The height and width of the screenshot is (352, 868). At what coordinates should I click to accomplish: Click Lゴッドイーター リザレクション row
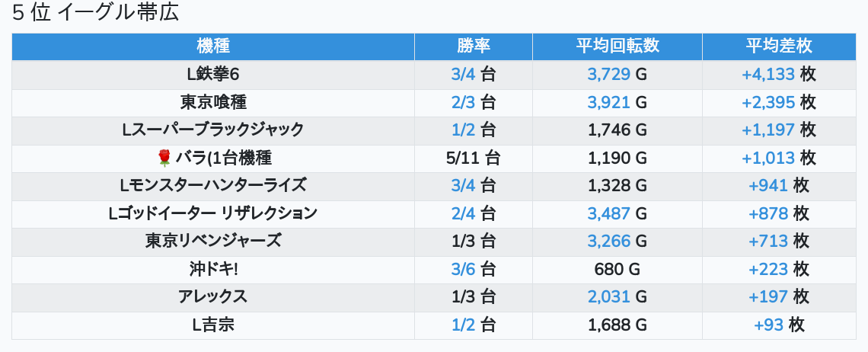(x=213, y=213)
